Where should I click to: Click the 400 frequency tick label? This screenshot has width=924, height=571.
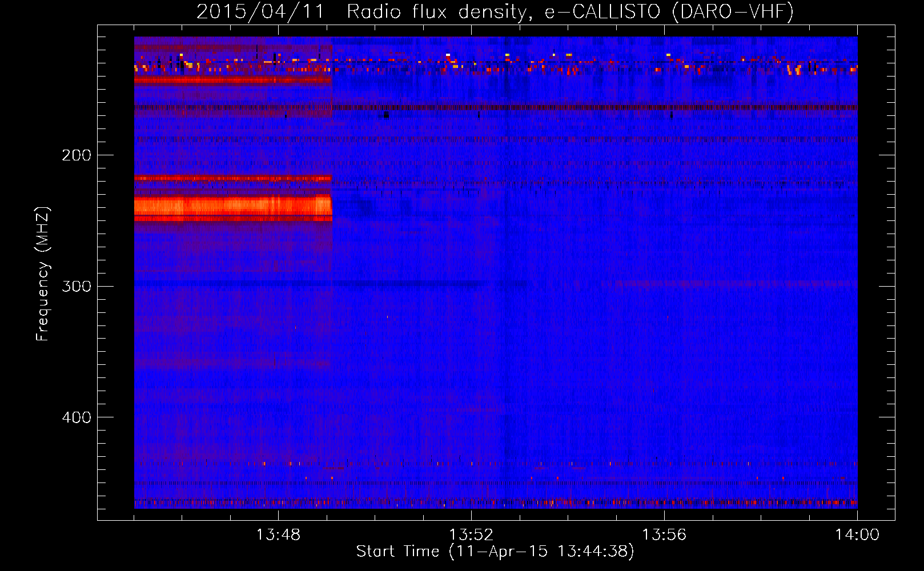pos(77,417)
